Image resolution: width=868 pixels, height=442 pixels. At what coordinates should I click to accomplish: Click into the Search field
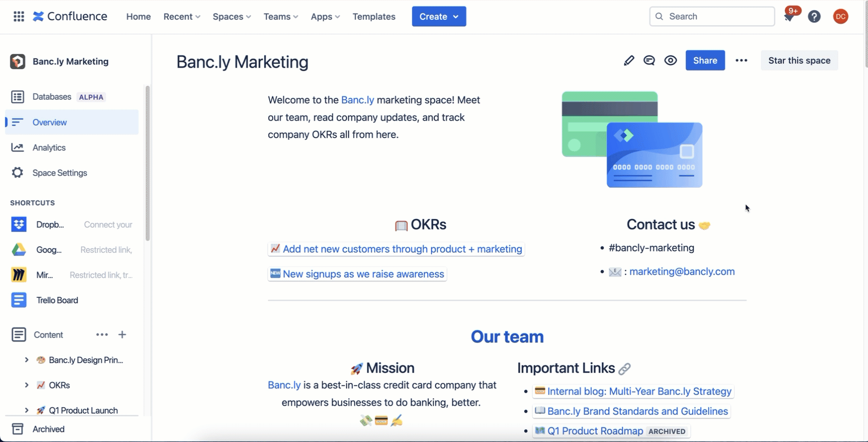(x=712, y=17)
